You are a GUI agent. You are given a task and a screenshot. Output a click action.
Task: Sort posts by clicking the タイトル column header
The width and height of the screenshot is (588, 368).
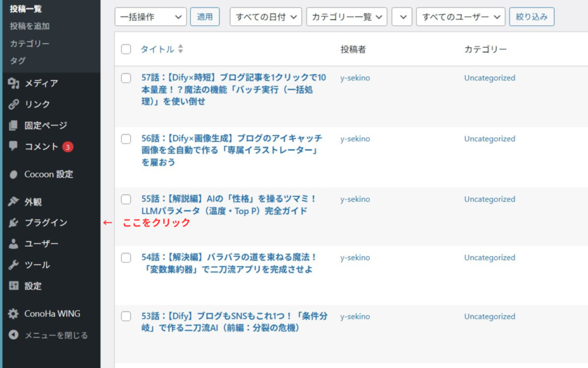(157, 49)
